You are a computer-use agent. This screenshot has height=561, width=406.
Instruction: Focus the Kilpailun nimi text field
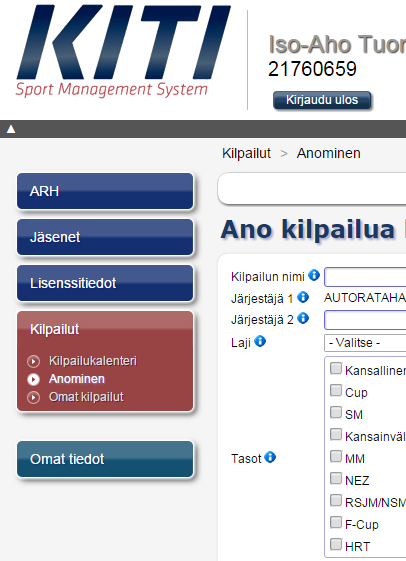[365, 277]
